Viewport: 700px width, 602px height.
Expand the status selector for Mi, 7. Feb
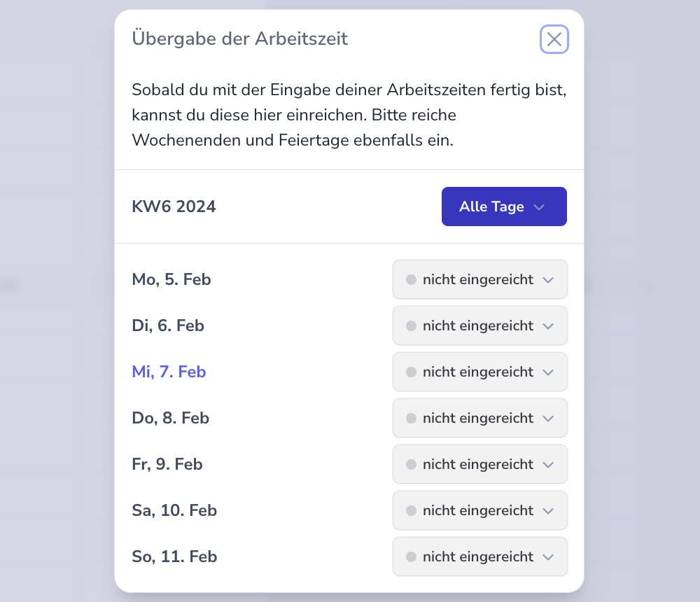click(479, 372)
